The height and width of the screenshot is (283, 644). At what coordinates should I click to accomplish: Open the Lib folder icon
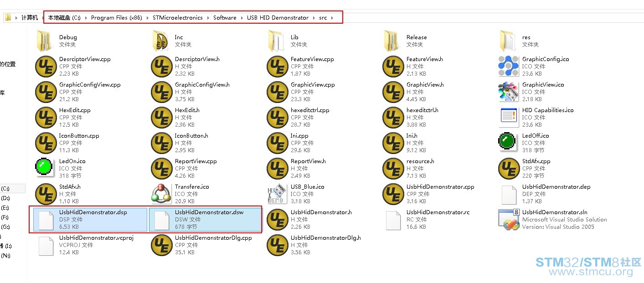tap(277, 41)
